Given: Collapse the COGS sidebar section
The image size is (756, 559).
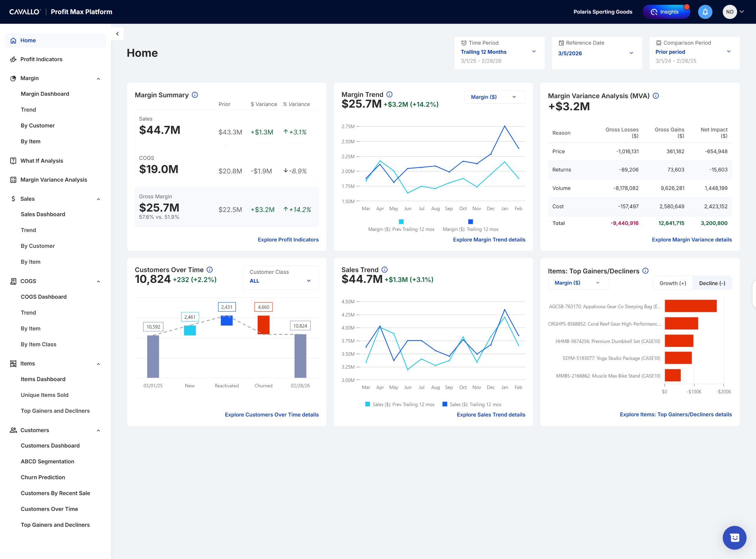Looking at the screenshot, I should (x=98, y=281).
